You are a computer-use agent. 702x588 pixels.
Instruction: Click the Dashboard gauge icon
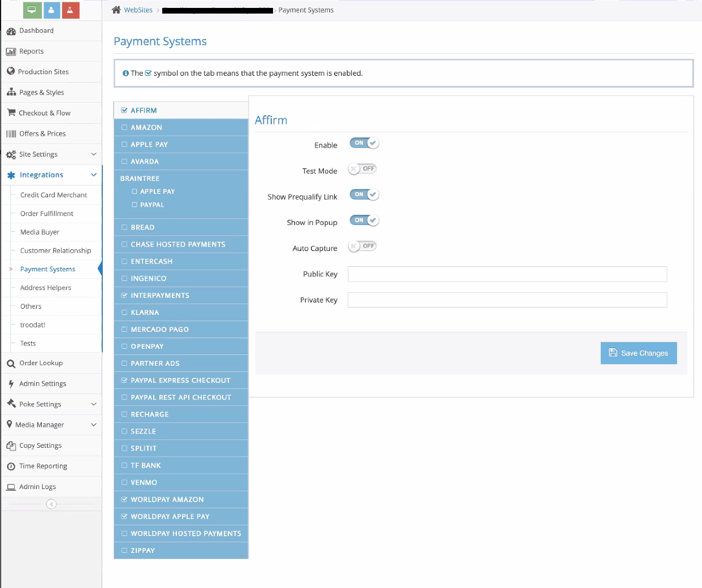11,31
